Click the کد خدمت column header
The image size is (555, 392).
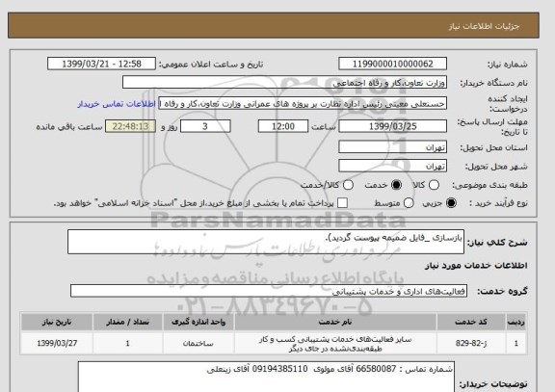471,322
